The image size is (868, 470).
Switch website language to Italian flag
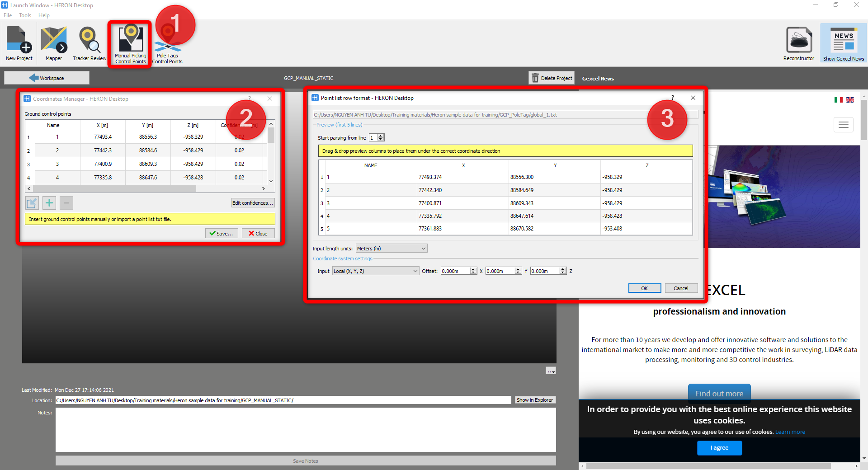838,100
